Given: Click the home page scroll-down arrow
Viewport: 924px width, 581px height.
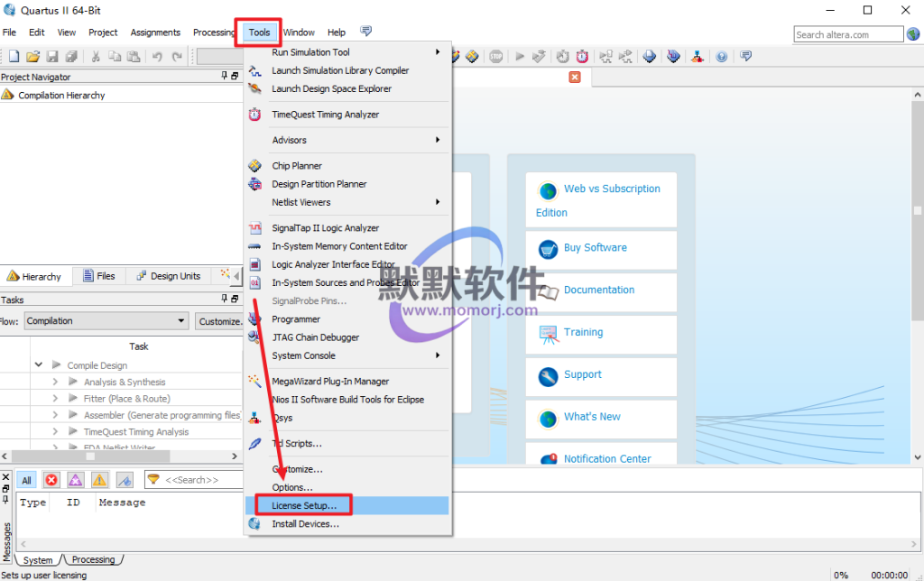Looking at the screenshot, I should point(918,457).
